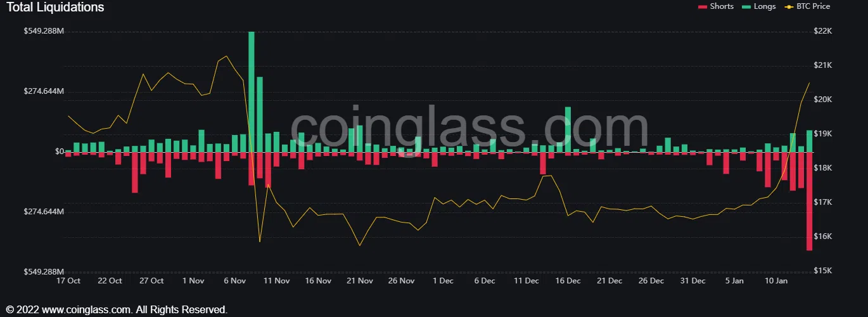Image resolution: width=868 pixels, height=317 pixels.
Task: Click the 6 Nov date axis label
Action: [235, 281]
